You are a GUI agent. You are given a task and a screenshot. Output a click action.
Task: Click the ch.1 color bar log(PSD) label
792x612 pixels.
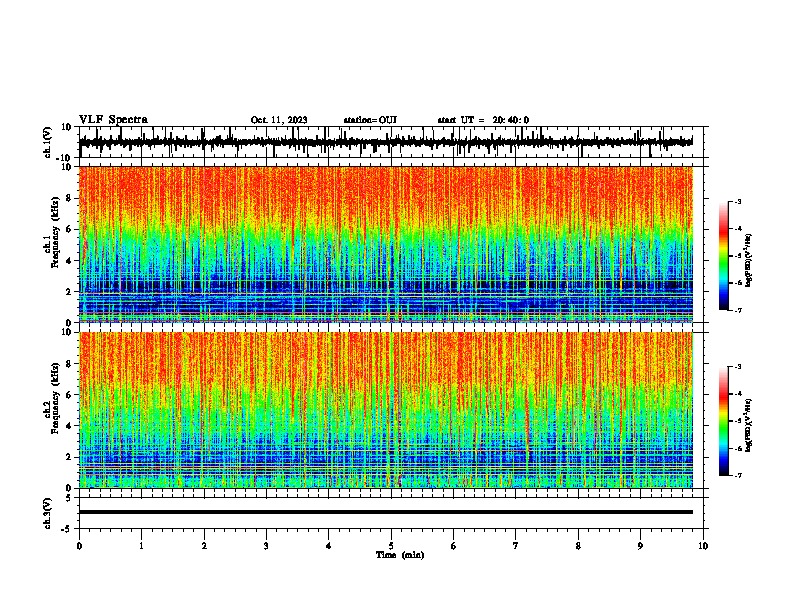click(x=748, y=260)
